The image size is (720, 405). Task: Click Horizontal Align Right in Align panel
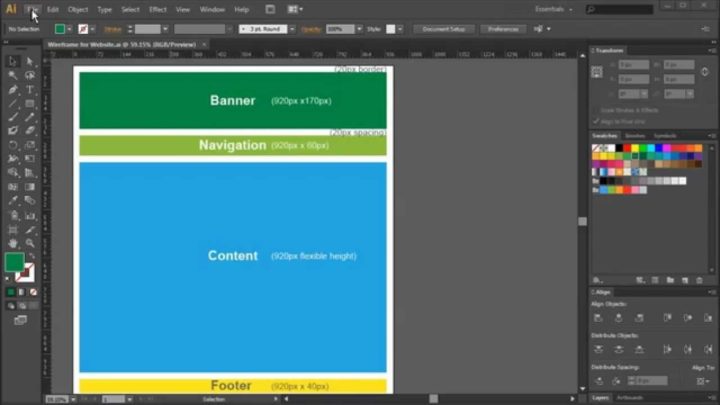click(639, 318)
